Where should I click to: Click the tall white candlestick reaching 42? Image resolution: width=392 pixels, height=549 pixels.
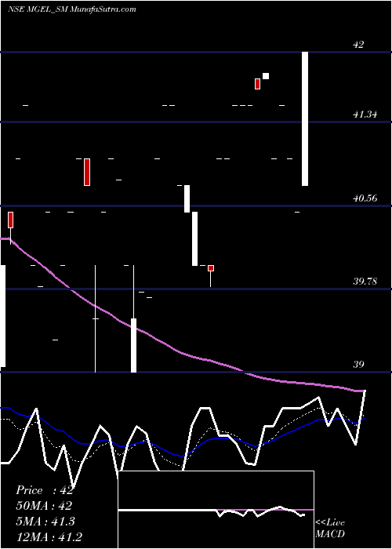click(x=305, y=118)
